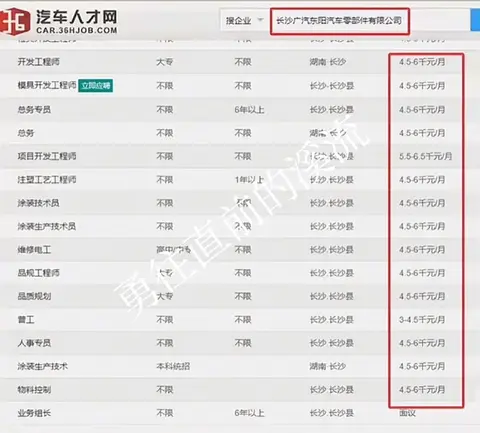This screenshot has width=480, height=433.
Task: Click the 4.5-6千元/月 salary for 维修电工
Action: tap(422, 250)
